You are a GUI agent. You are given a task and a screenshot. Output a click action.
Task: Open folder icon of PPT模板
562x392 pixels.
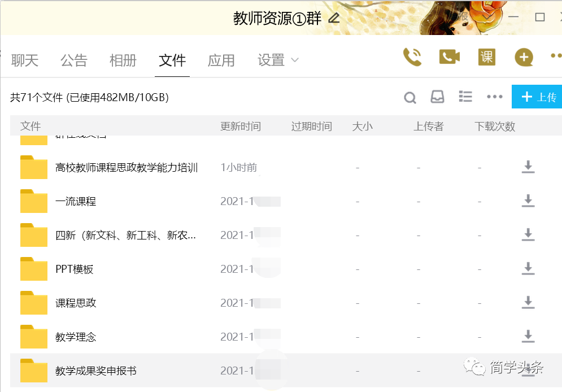point(34,269)
